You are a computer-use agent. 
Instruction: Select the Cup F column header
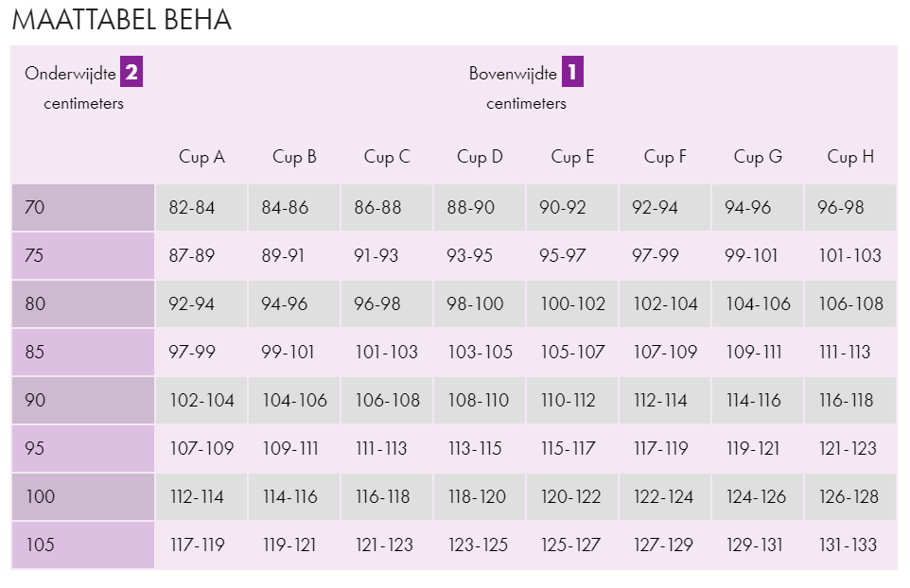tap(665, 157)
